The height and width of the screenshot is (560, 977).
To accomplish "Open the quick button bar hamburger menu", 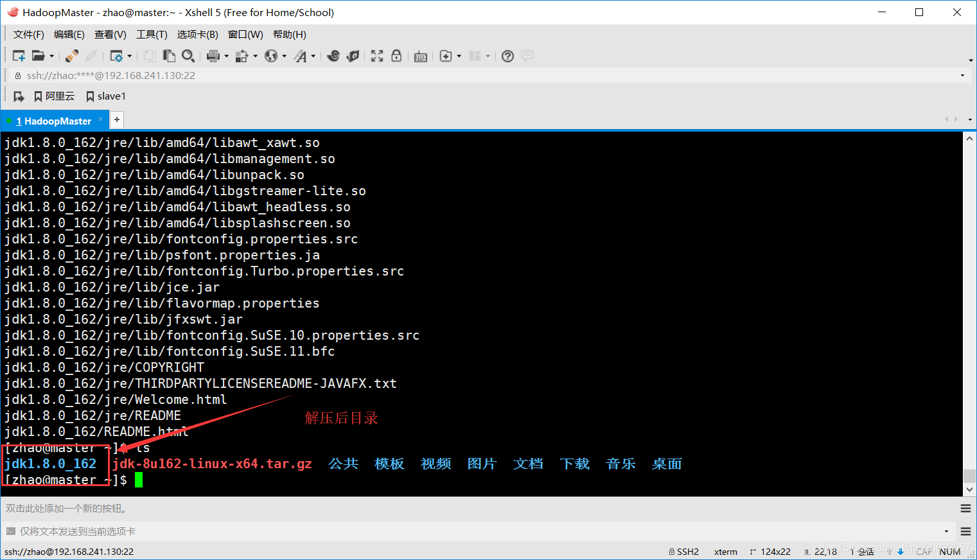I will point(965,509).
